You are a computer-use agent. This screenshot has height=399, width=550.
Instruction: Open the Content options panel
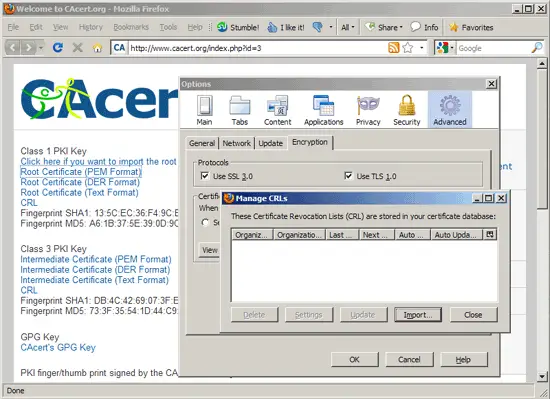click(x=277, y=110)
